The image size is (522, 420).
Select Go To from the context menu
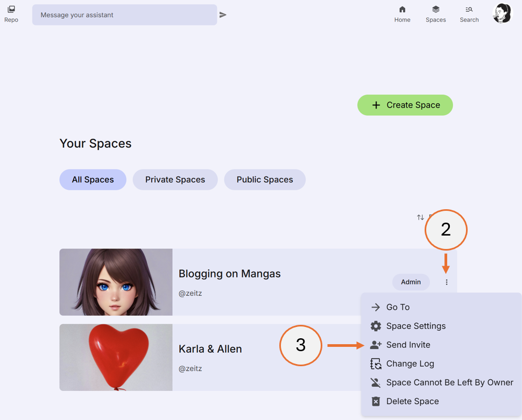pos(397,307)
